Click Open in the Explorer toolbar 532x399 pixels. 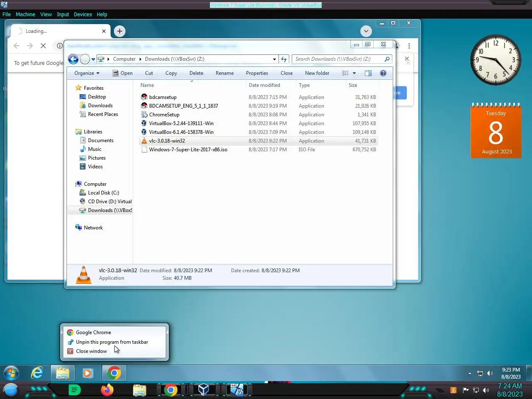[123, 73]
